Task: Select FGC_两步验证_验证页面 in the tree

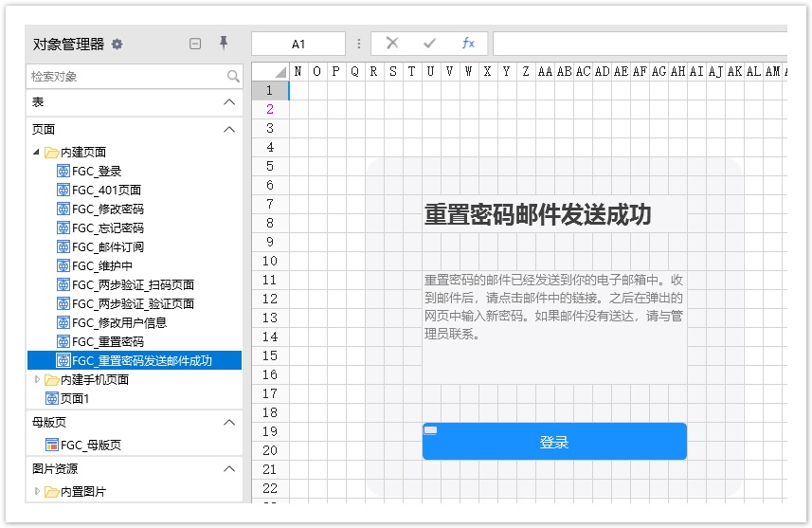Action: (x=133, y=303)
